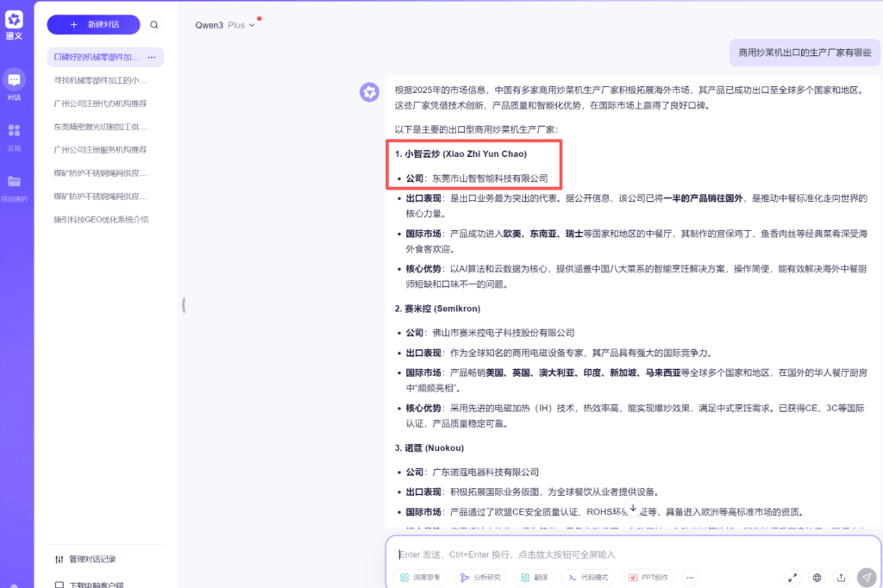This screenshot has height=588, width=883.
Task: Open the more-options ellipsis next to 翻译 tools
Action: (690, 579)
